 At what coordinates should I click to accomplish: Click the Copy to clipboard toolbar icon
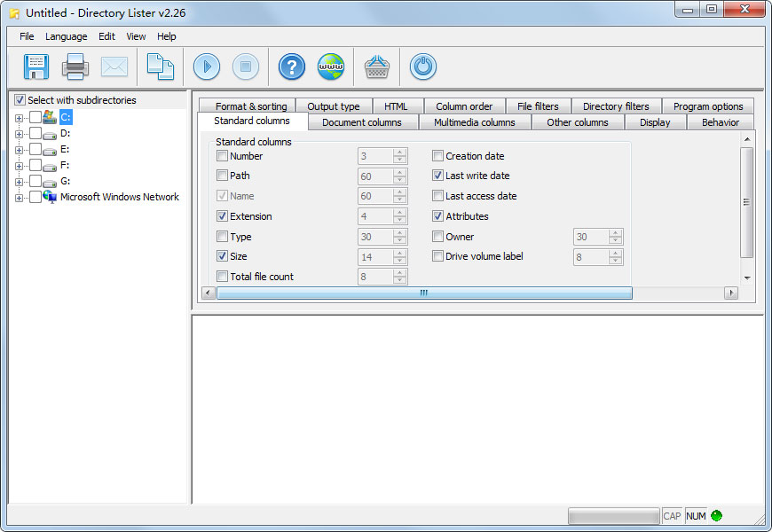coord(161,66)
